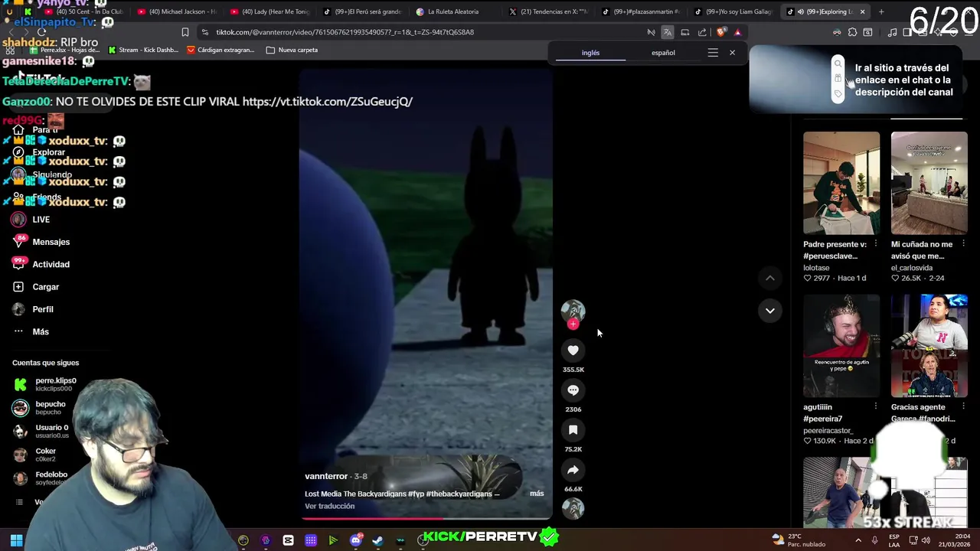Click the share page icon in address bar
The image size is (980, 551).
702,32
